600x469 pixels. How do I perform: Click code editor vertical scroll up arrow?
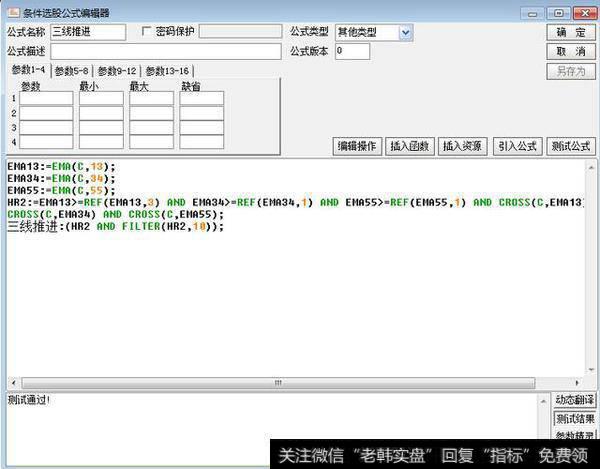(x=591, y=167)
